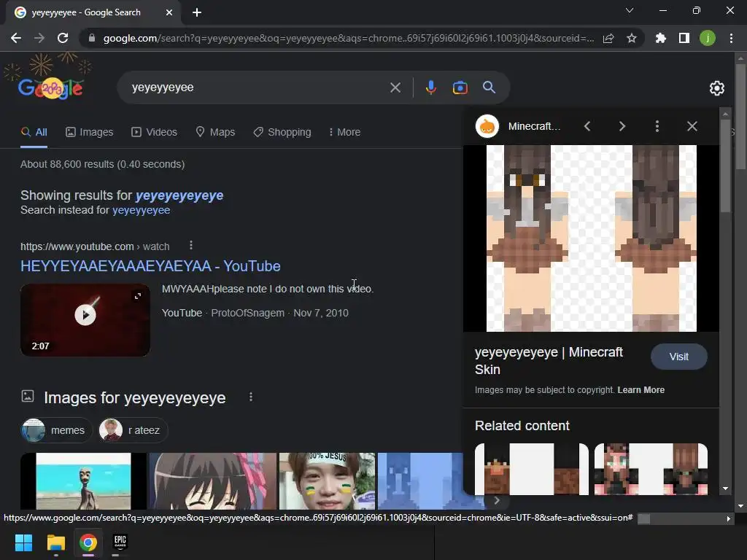Filter images by memes chip
This screenshot has width=747, height=560.
click(x=57, y=430)
